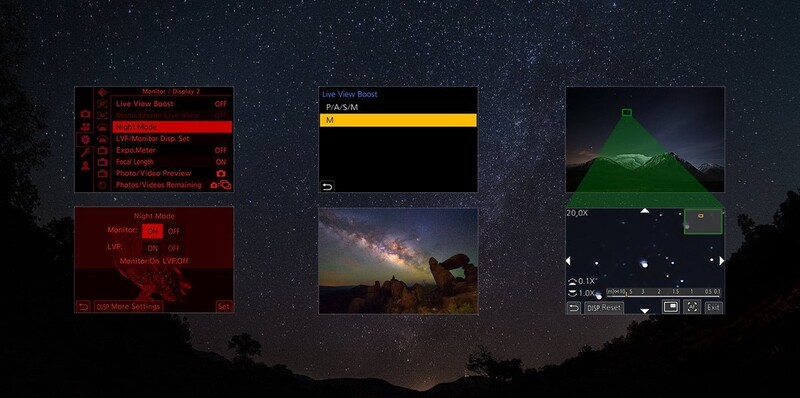This screenshot has height=398, width=800.
Task: Tap the sub-page icon beside Expo.Meter
Action: tap(103, 151)
